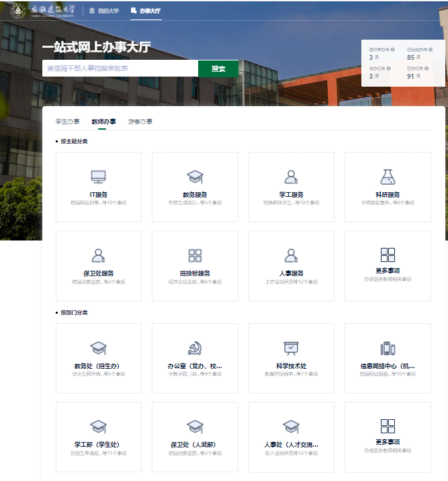Select the 招投标服务 grid icon

195,255
